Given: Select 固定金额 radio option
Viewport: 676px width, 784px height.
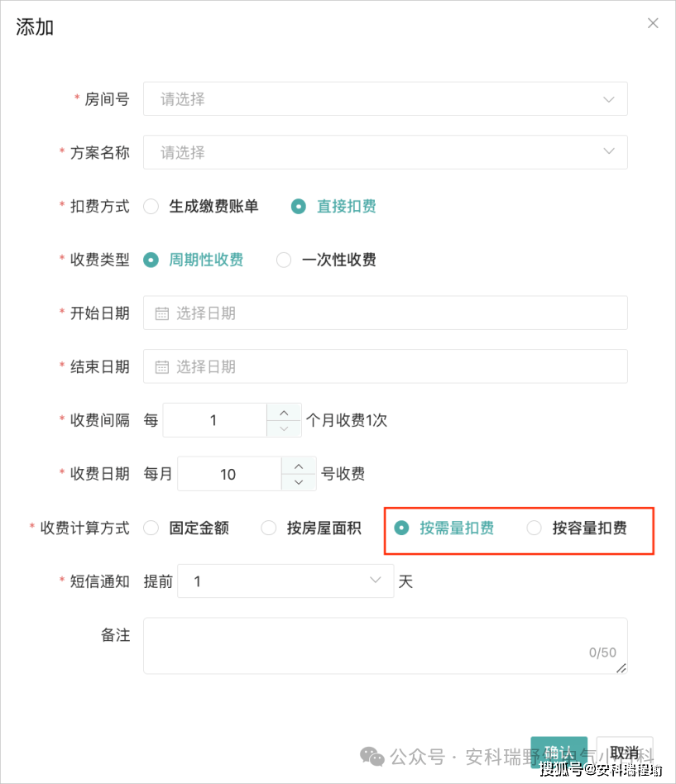Looking at the screenshot, I should (151, 528).
